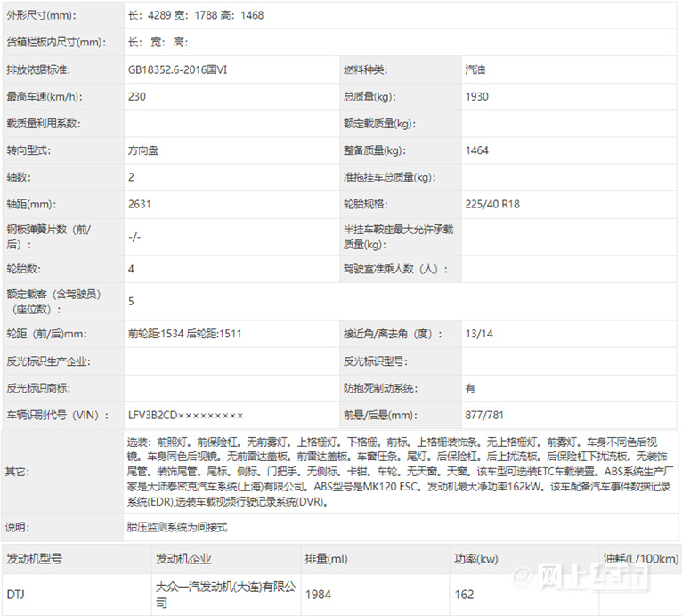Click the 钢板弹簧片数 label

49,237
